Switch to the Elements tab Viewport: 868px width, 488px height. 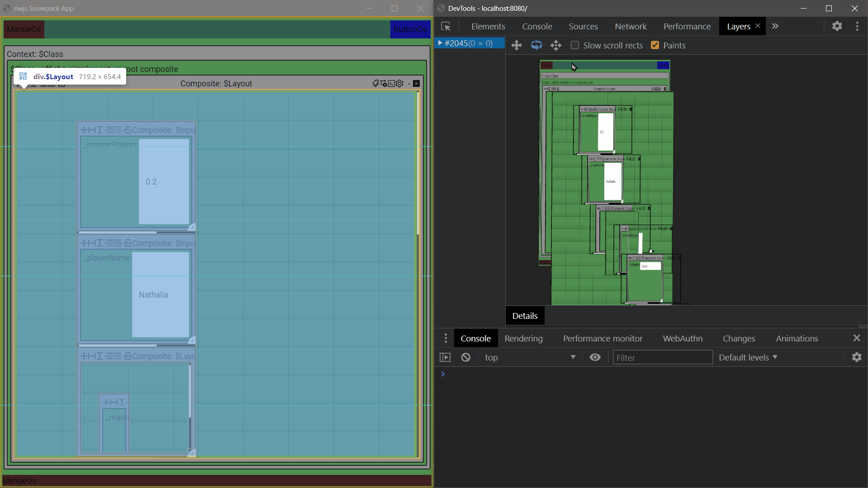[488, 26]
